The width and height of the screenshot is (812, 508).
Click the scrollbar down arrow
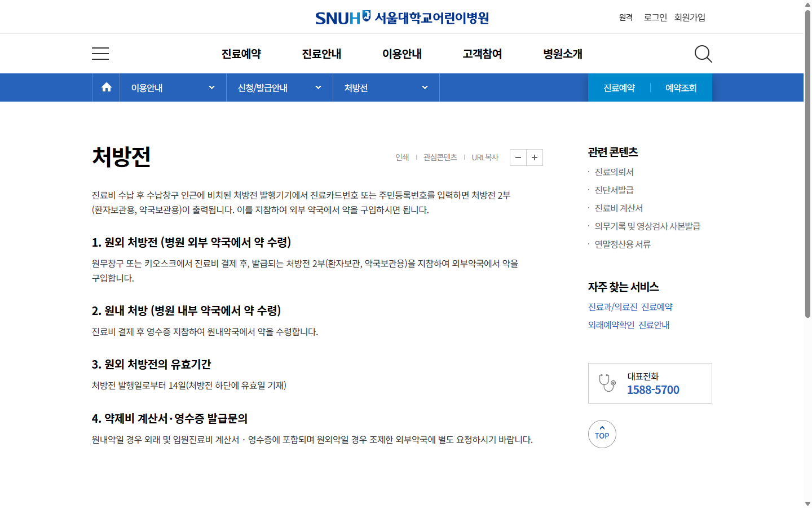(807, 503)
